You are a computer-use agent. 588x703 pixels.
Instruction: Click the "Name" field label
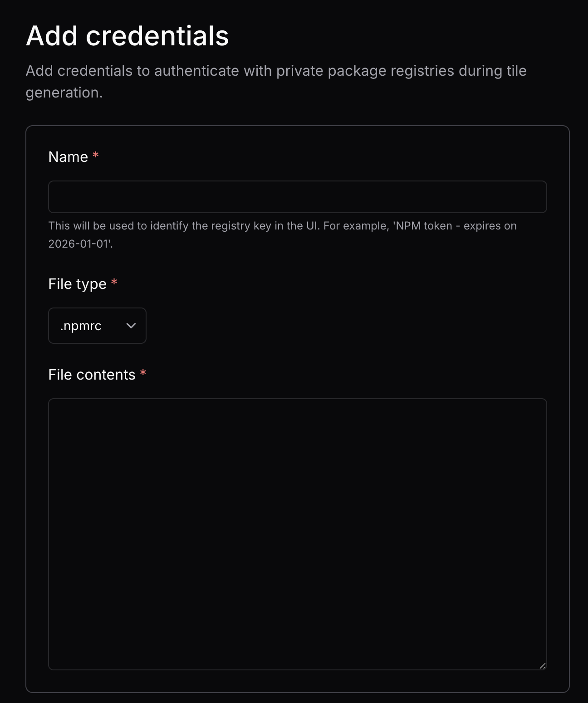(x=68, y=157)
